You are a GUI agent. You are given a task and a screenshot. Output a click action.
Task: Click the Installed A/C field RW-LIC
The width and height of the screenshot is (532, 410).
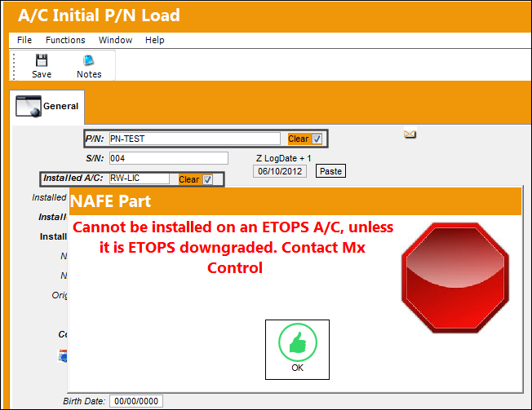tap(140, 179)
